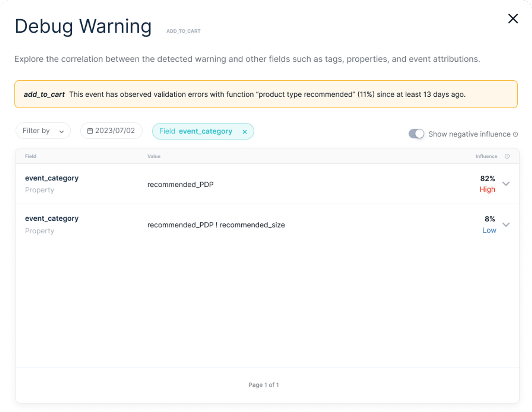Open the Filter by dropdown
The image size is (532, 412).
pyautogui.click(x=43, y=131)
